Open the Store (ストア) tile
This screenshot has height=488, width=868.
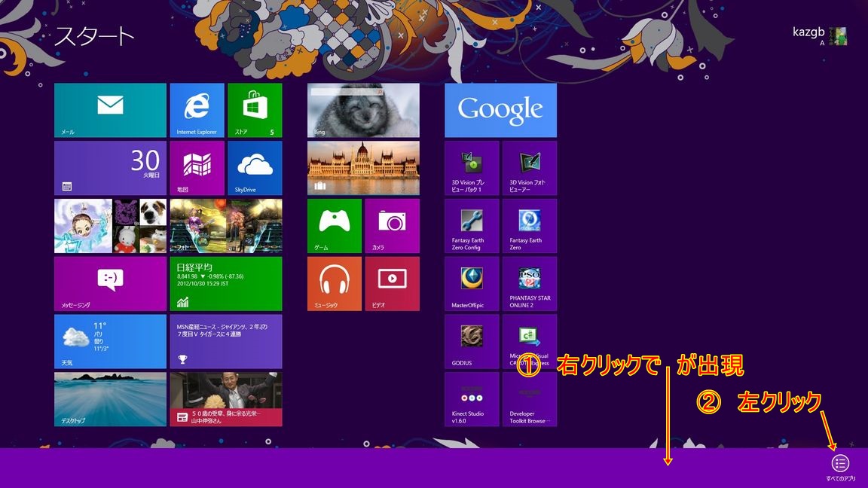(255, 110)
